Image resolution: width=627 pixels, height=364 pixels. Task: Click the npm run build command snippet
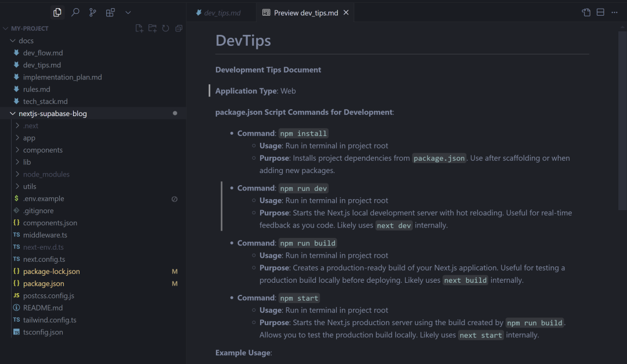point(308,243)
